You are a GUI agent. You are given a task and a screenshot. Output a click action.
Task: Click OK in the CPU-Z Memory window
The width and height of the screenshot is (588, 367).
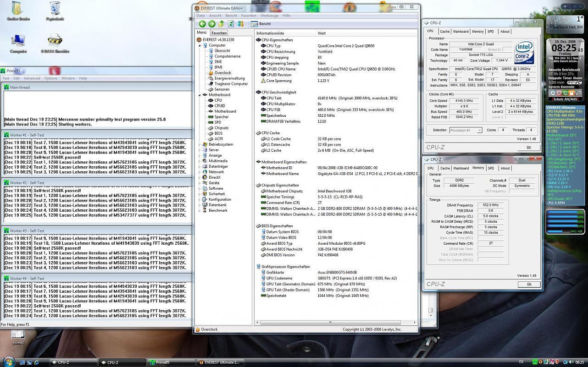[x=528, y=284]
